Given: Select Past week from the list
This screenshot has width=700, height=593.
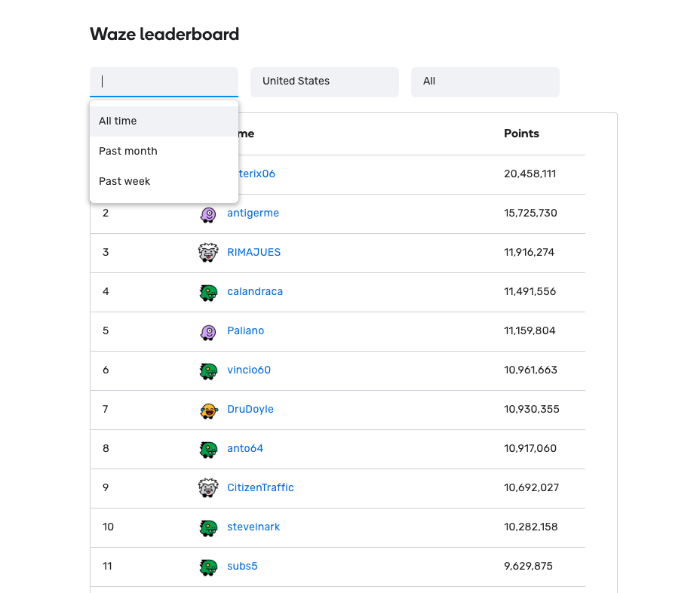Looking at the screenshot, I should click(124, 181).
